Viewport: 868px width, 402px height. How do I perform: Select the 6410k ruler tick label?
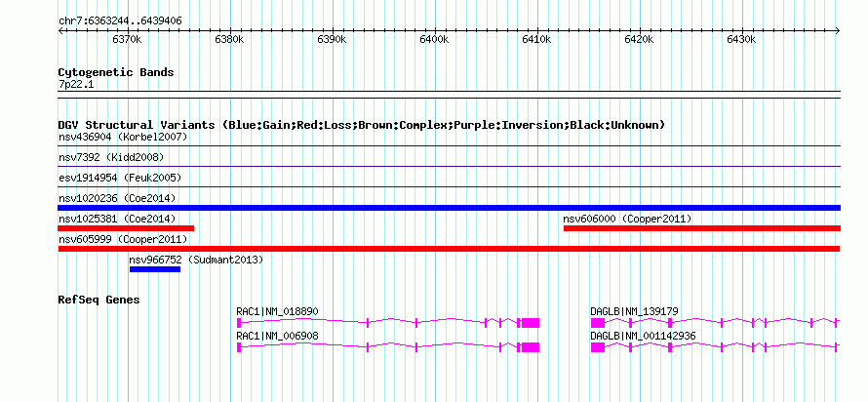pyautogui.click(x=537, y=40)
